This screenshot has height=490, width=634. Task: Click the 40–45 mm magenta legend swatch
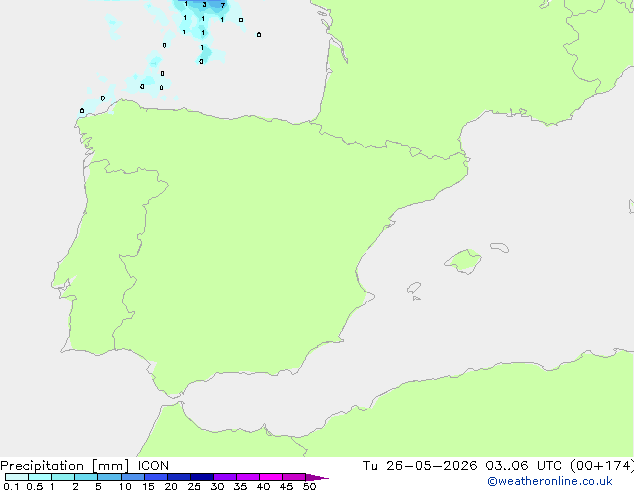(271, 477)
